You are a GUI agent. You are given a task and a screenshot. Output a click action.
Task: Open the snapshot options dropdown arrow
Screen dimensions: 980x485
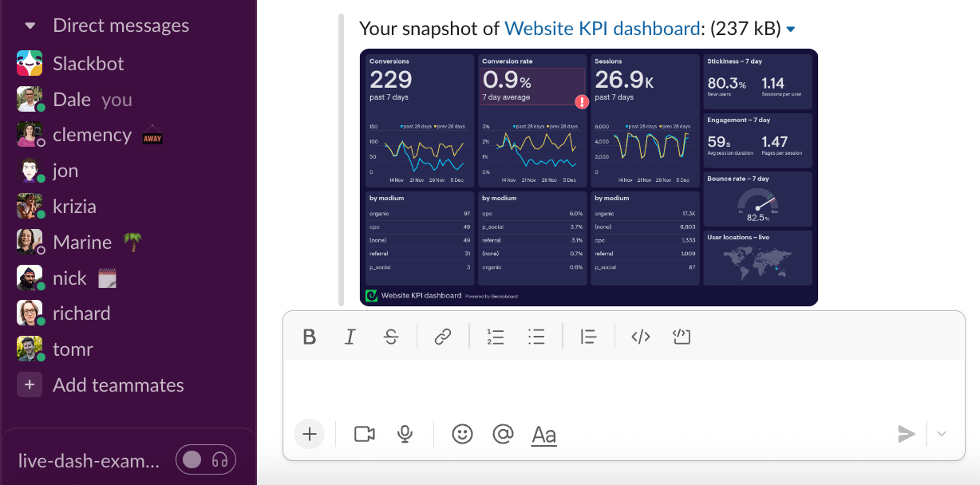click(790, 28)
